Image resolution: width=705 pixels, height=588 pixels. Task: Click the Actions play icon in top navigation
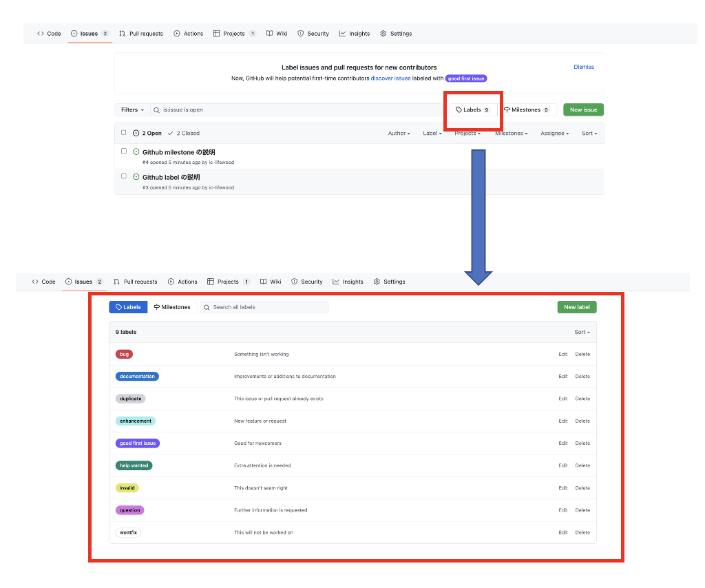click(x=177, y=34)
